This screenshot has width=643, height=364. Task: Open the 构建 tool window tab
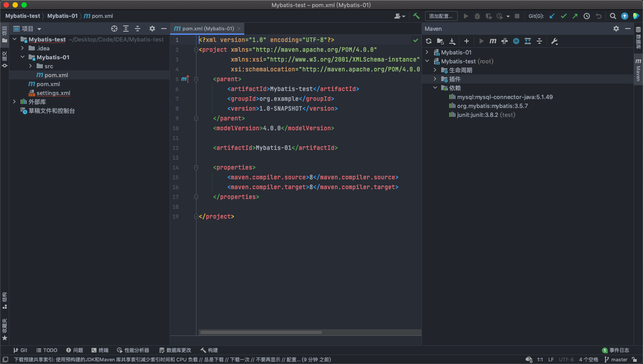coord(209,350)
